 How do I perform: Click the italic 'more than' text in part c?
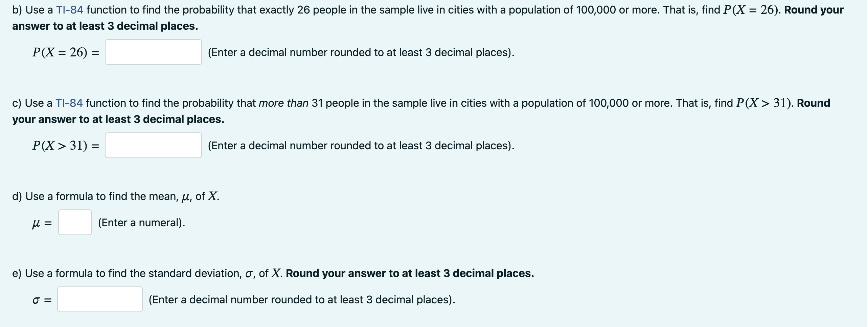[283, 103]
